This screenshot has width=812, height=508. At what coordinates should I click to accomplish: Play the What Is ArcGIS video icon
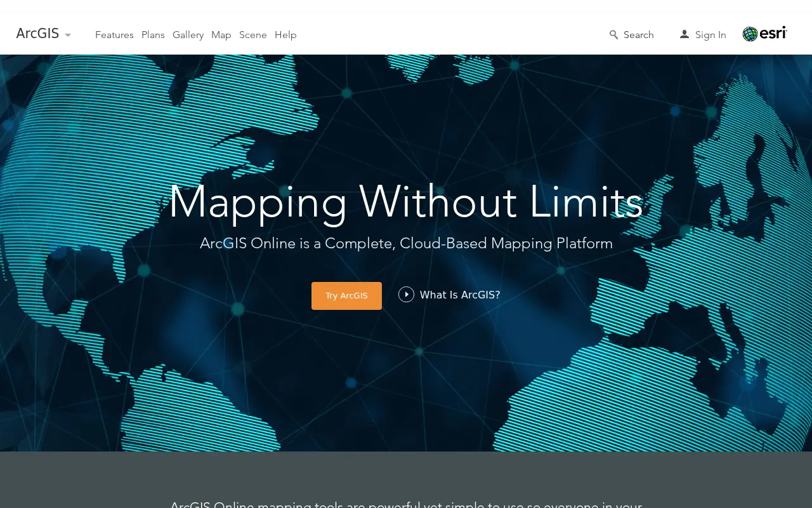click(x=406, y=295)
